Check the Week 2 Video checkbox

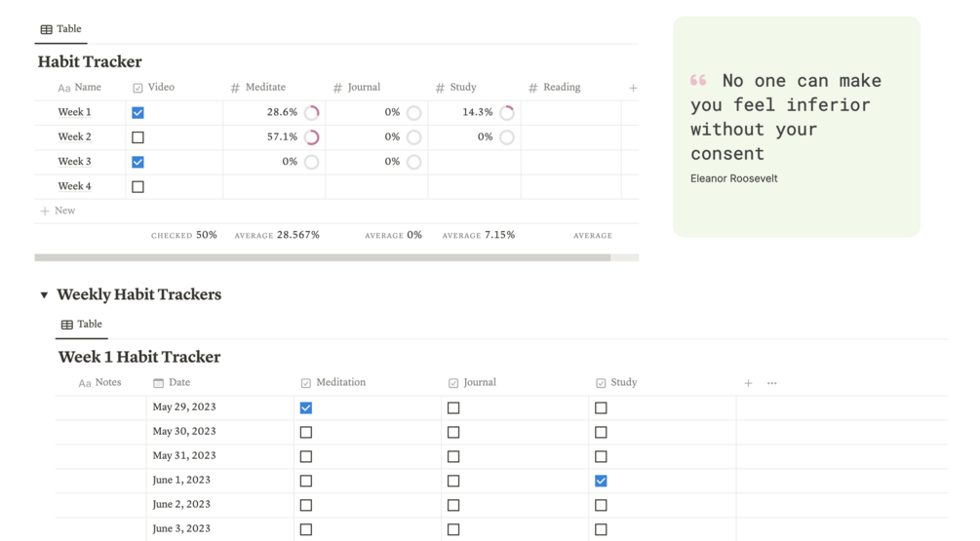click(137, 137)
